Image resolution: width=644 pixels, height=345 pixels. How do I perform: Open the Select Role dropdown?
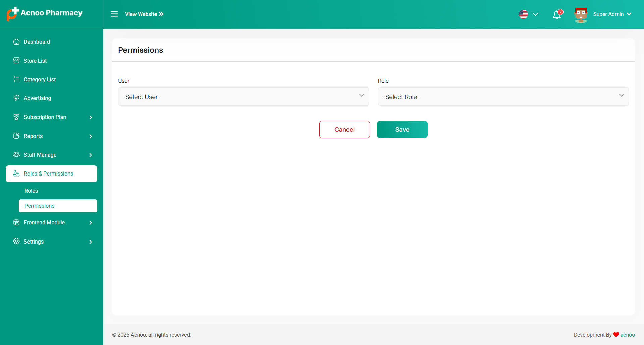click(503, 97)
